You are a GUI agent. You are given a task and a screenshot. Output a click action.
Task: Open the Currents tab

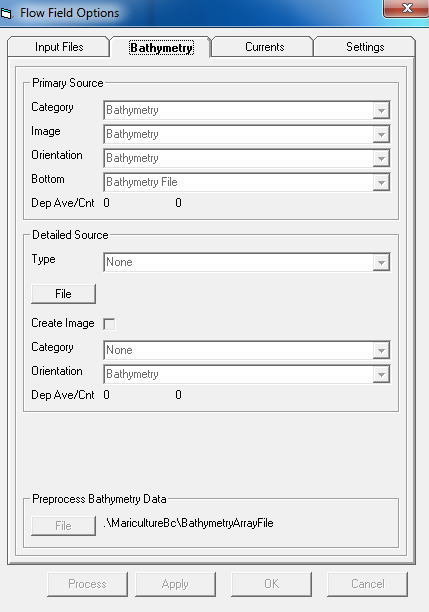(264, 47)
